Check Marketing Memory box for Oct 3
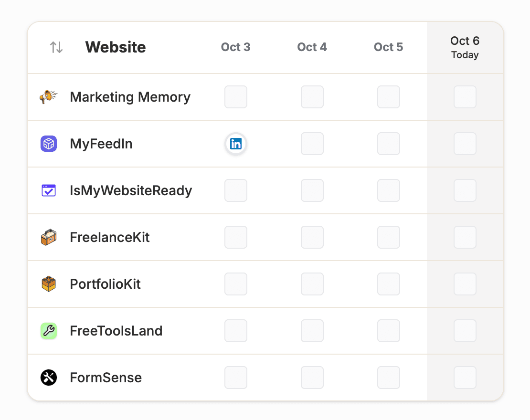This screenshot has width=530, height=420. [236, 97]
